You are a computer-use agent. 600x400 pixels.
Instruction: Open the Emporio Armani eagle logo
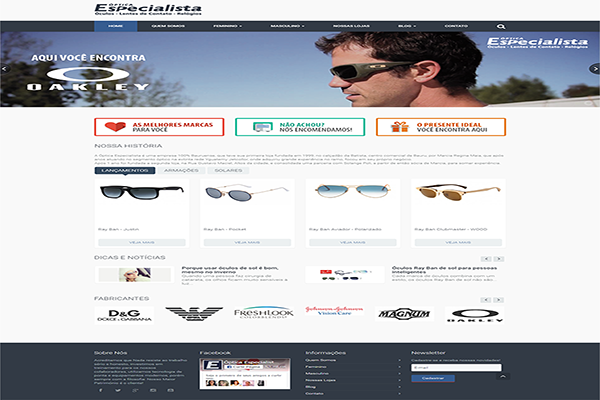(x=194, y=313)
